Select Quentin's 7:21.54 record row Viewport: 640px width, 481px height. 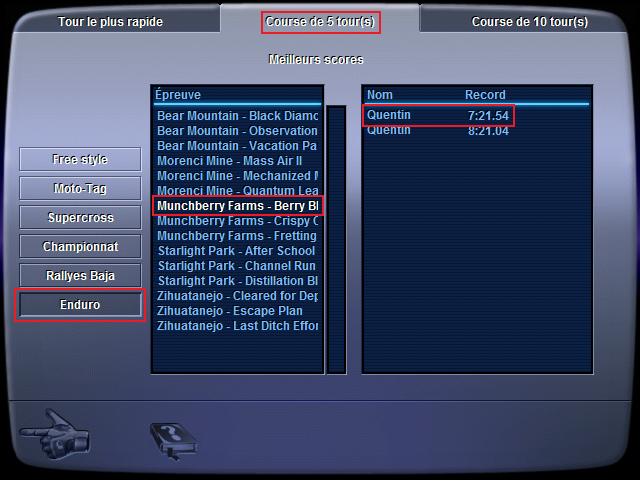[438, 116]
